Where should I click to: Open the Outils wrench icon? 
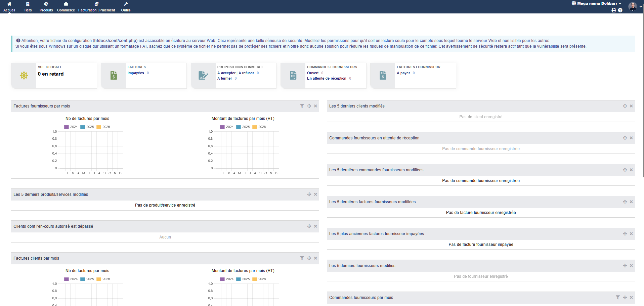(x=126, y=4)
